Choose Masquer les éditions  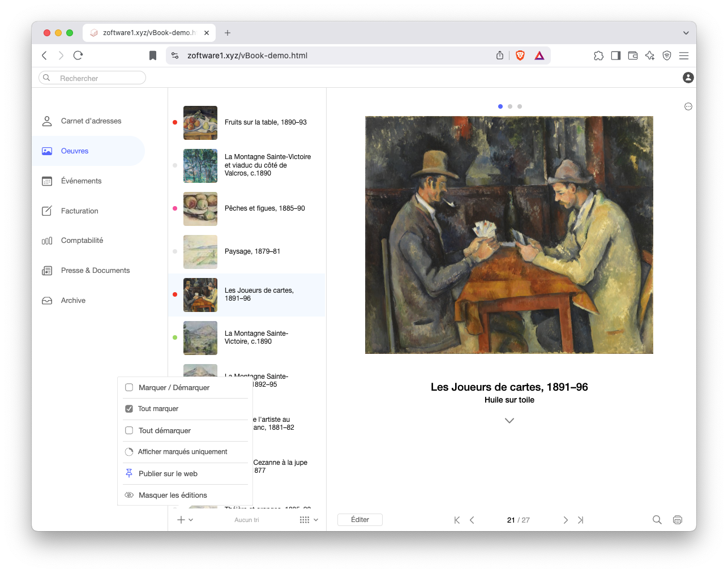(x=173, y=494)
